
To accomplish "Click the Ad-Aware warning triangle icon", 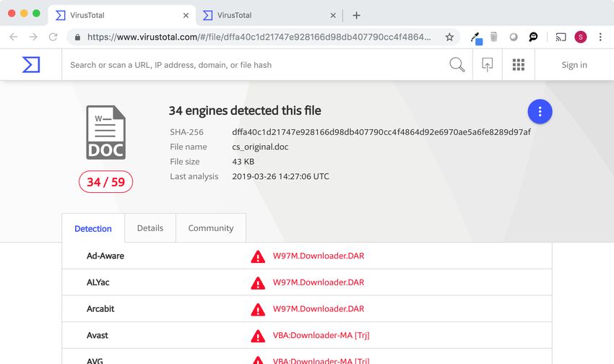I will (258, 256).
